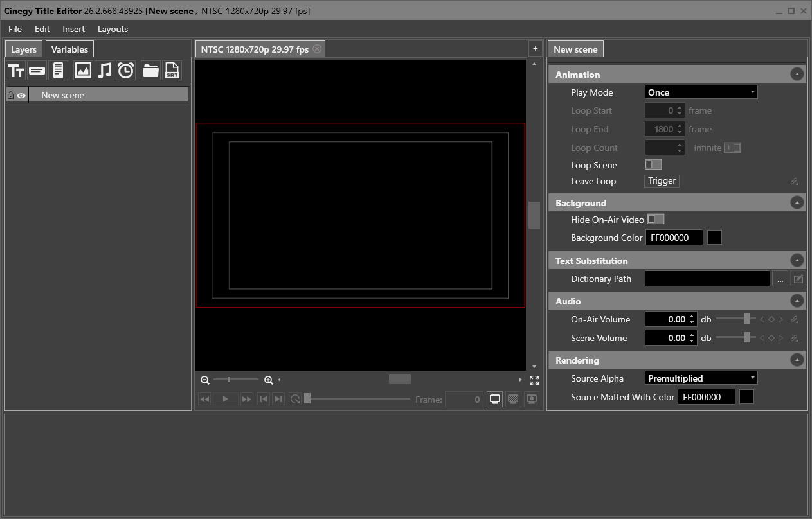Screen dimensions: 812x519
Task: Click the zoom in magnifier icon
Action: [269, 380]
